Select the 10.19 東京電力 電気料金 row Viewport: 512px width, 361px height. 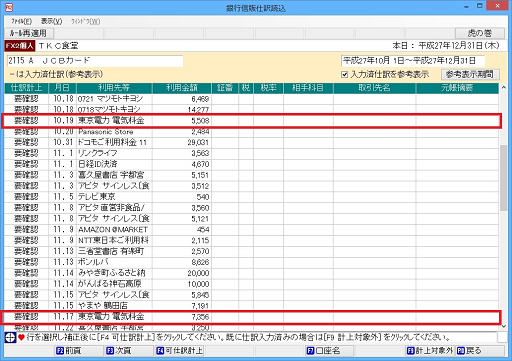tap(252, 121)
